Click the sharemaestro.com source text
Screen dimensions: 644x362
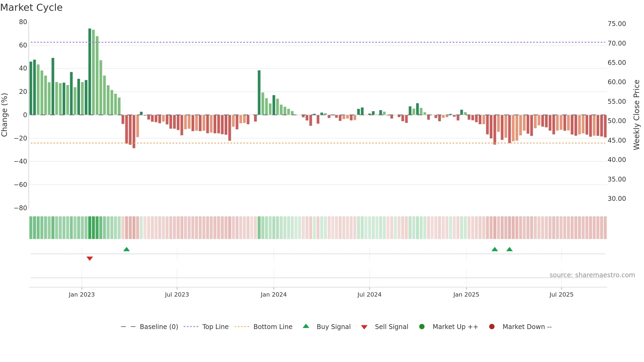592,275
